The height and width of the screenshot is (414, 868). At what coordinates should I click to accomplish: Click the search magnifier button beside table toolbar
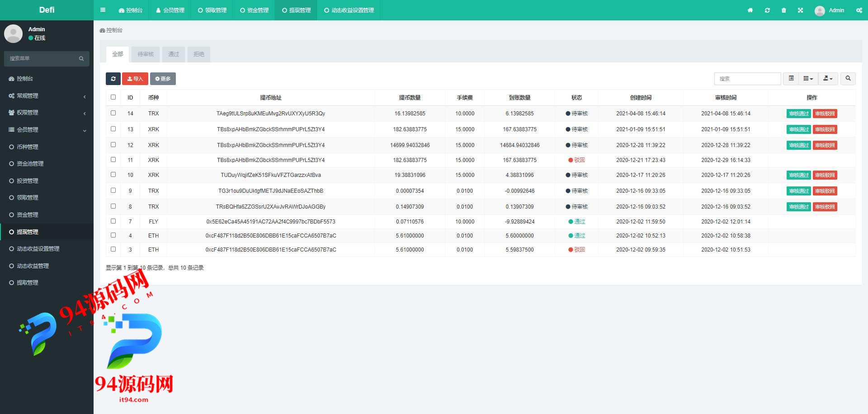[x=848, y=79]
